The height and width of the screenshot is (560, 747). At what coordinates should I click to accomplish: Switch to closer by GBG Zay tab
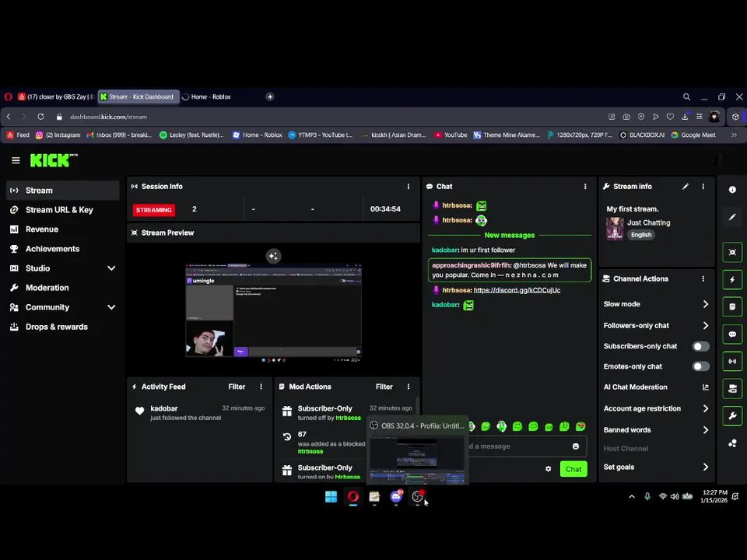(x=56, y=96)
